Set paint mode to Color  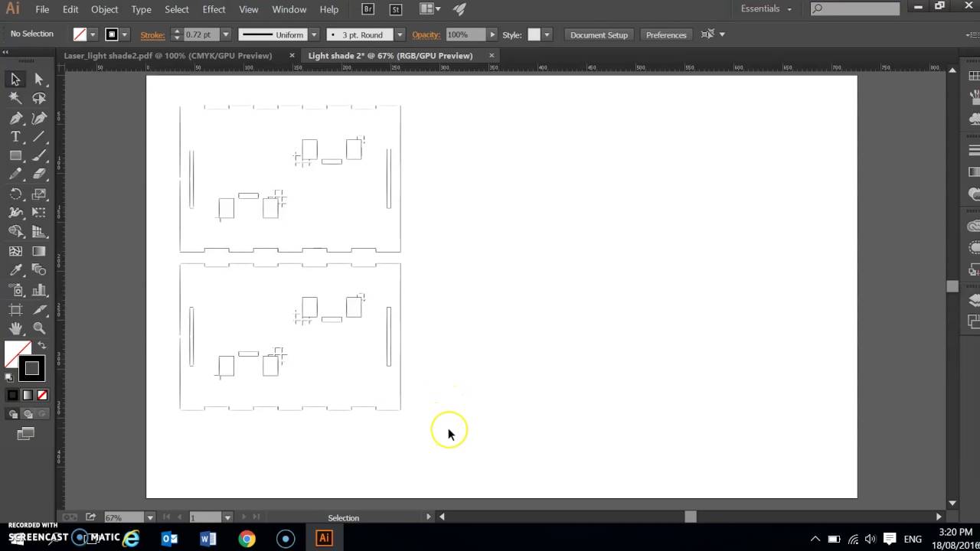point(13,395)
